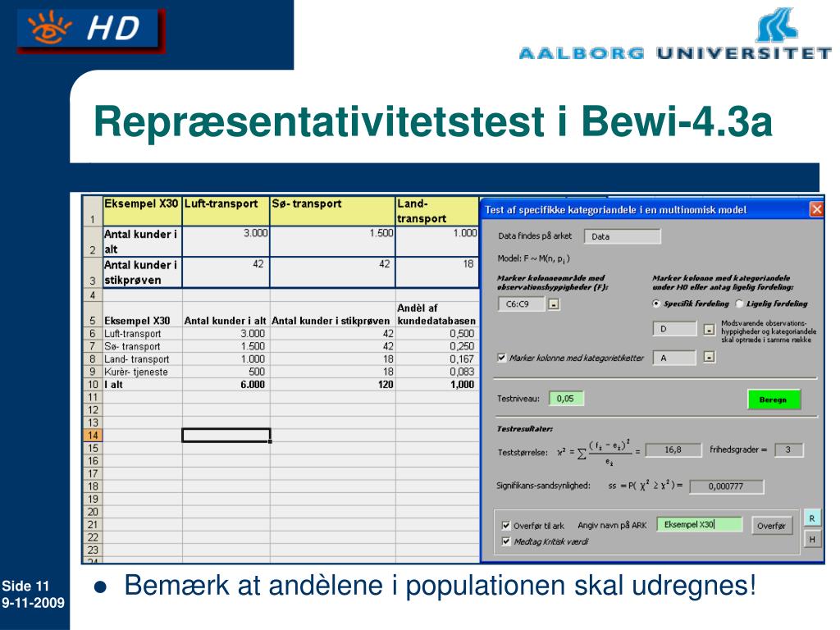This screenshot has width=840, height=630.
Task: Click yellow header cell Land-transport in row 1
Action: 437,211
